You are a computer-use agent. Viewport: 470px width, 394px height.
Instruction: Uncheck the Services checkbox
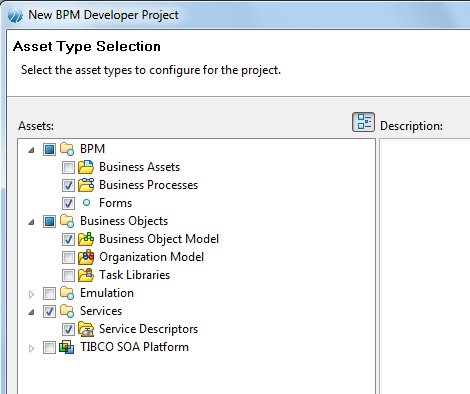49,312
